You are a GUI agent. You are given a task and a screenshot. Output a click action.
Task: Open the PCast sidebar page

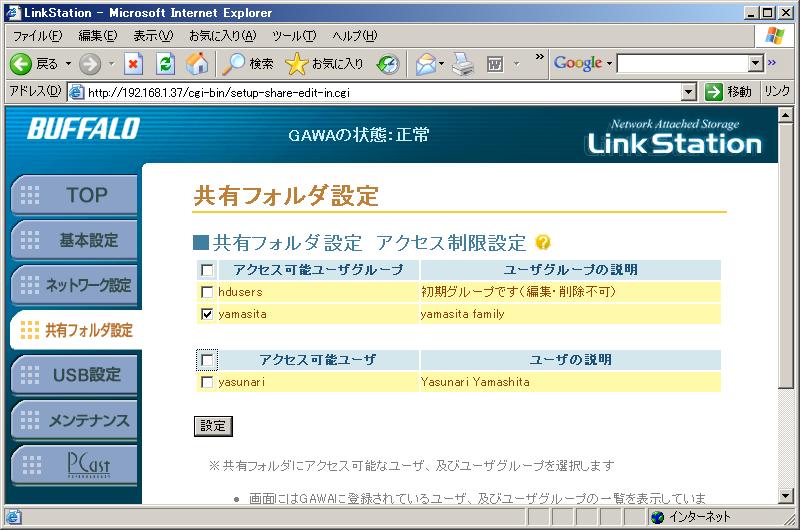pos(74,465)
